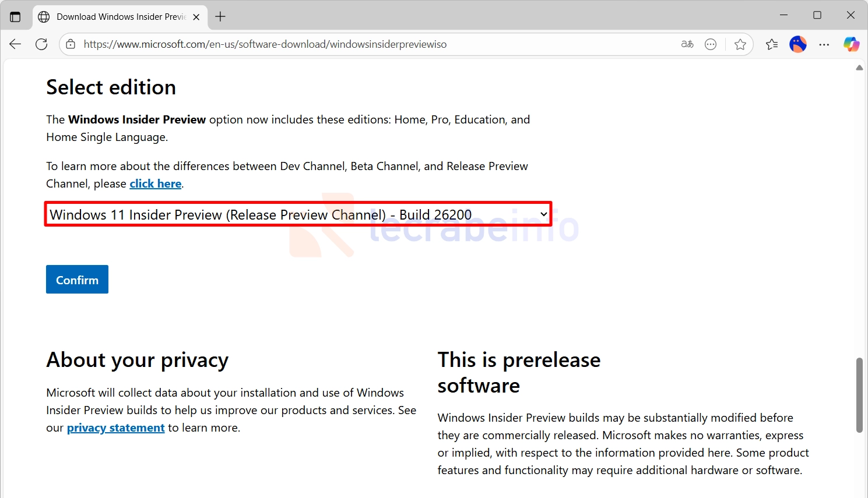The image size is (868, 498).
Task: Click the Confirm button
Action: click(77, 280)
